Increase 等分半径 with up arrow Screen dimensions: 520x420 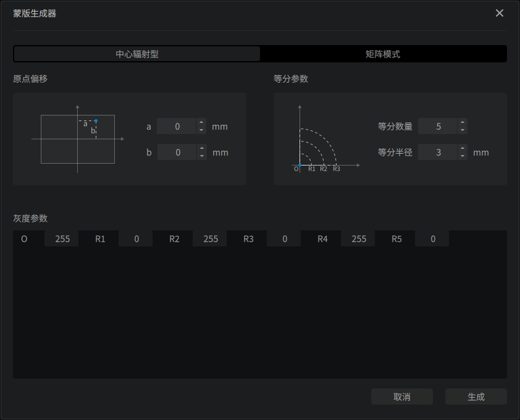(x=463, y=148)
